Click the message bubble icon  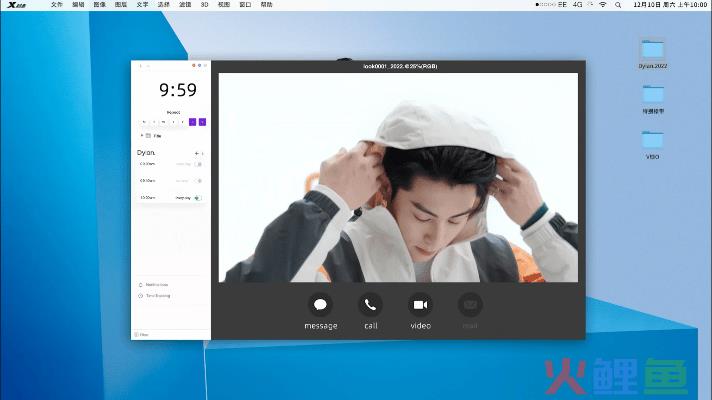pyautogui.click(x=320, y=305)
